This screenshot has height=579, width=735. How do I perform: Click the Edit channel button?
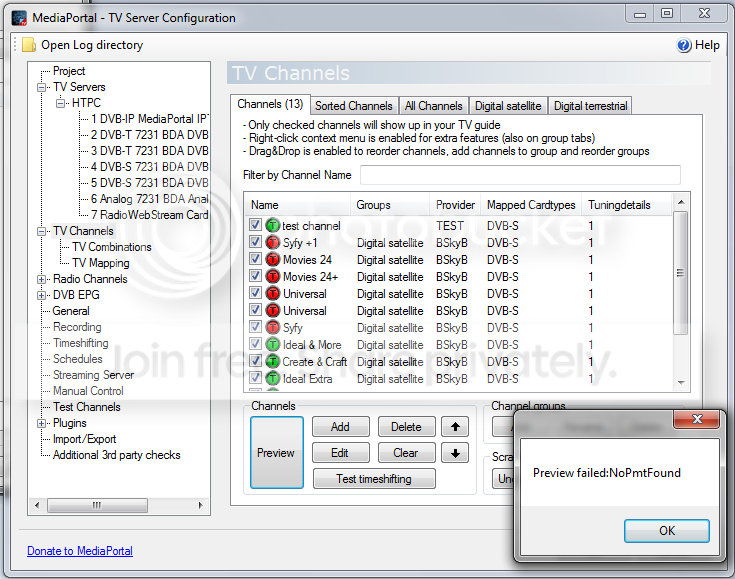click(340, 453)
